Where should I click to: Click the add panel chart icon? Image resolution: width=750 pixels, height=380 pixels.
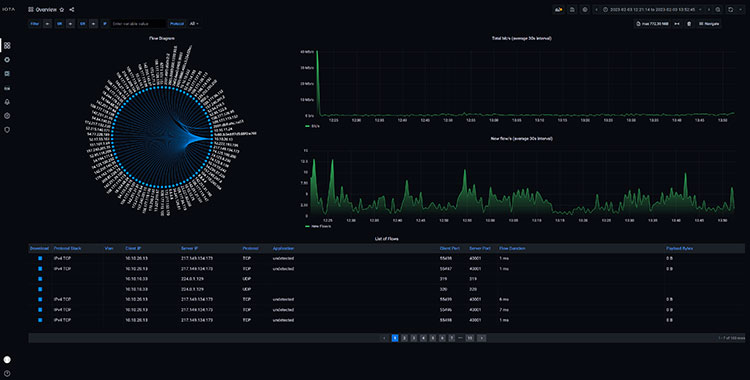(x=558, y=10)
